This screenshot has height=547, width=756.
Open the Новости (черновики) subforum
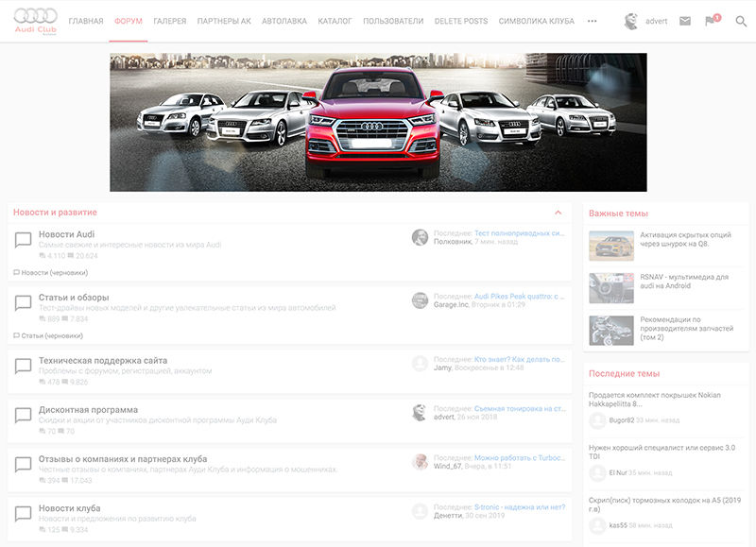point(55,273)
